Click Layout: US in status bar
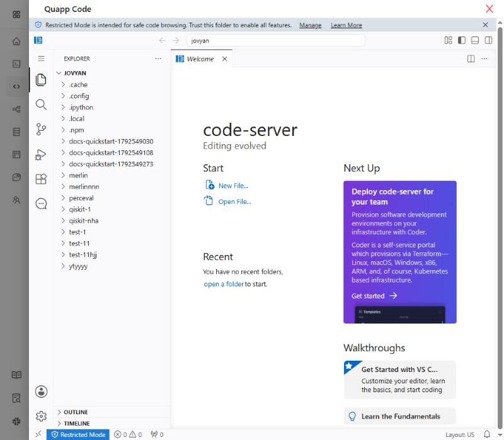 tap(460, 434)
